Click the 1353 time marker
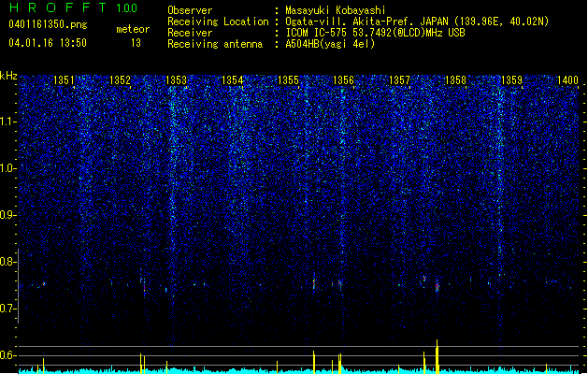Viewport: 588px width, 374px height. coord(176,79)
